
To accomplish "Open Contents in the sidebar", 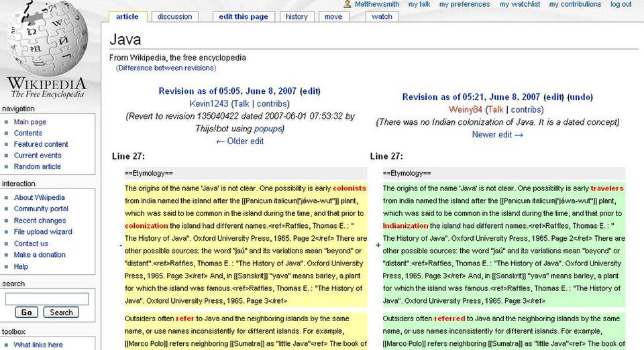I will 28,133.
